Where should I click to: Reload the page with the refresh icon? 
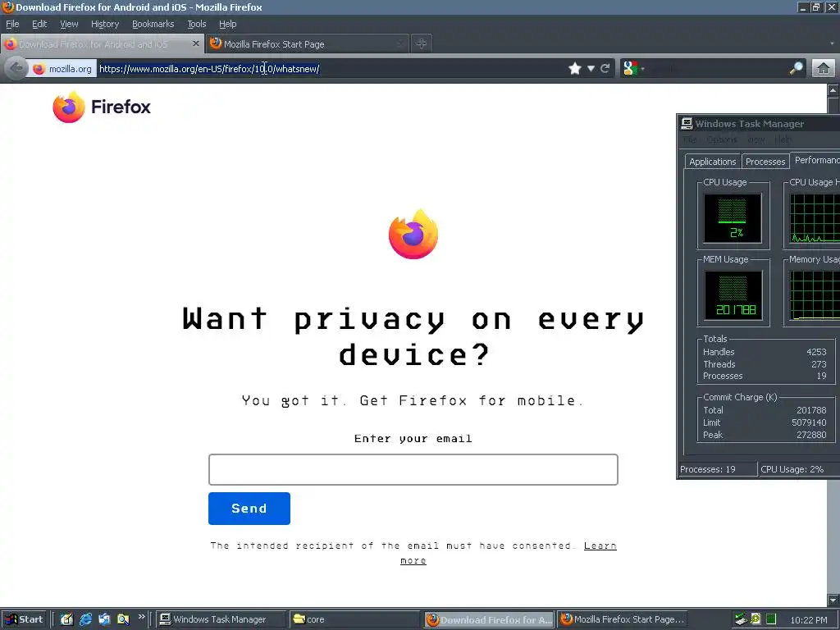[605, 69]
